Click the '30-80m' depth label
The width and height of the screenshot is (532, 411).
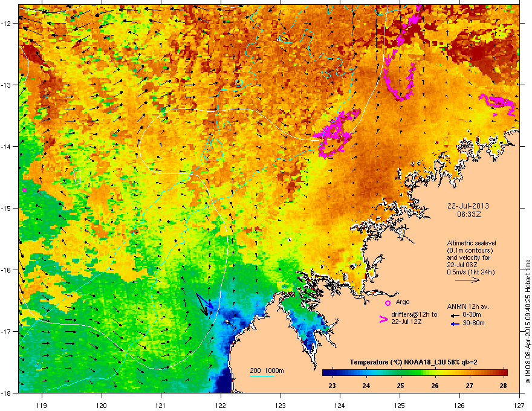tap(473, 323)
